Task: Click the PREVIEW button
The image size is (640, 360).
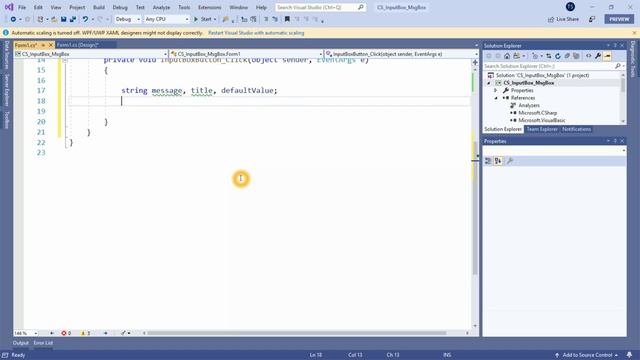Action: pyautogui.click(x=619, y=19)
